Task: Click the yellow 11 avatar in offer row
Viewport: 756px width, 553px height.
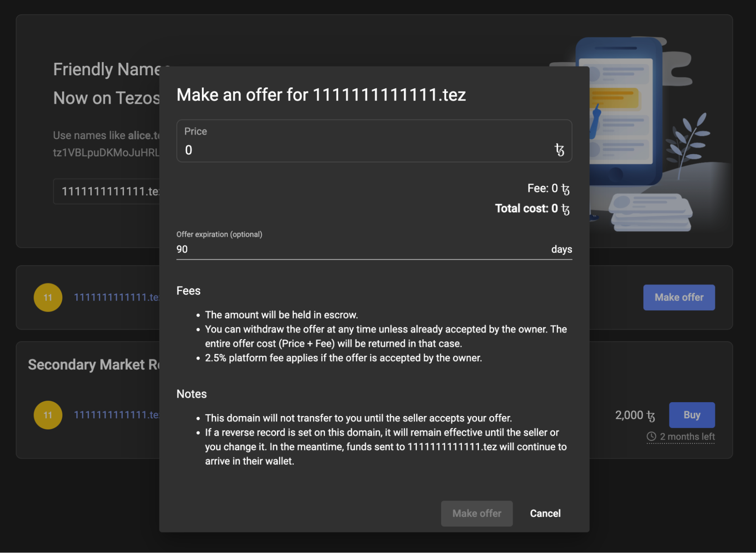Action: (48, 297)
